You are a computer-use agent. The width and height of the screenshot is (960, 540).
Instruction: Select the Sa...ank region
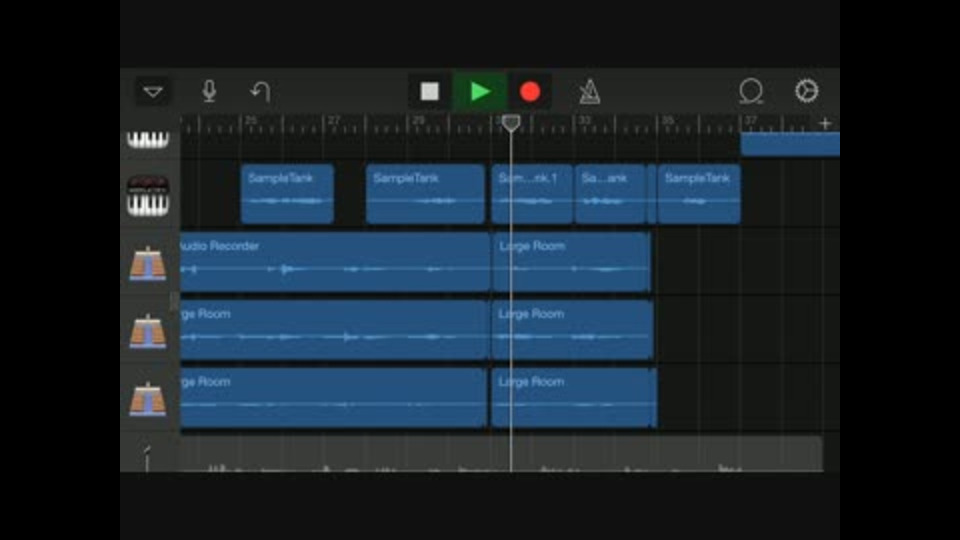point(610,193)
